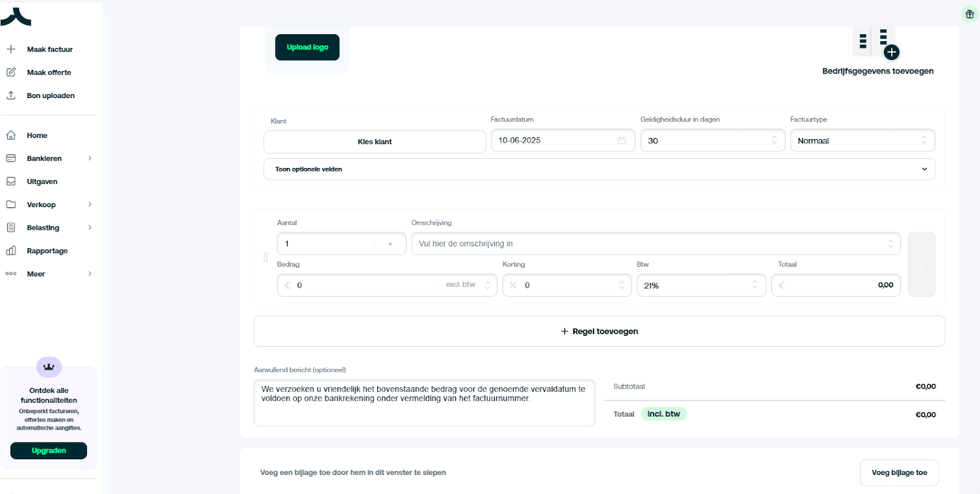Click the company logo in sidebar
The height and width of the screenshot is (494, 980).
pos(16,17)
